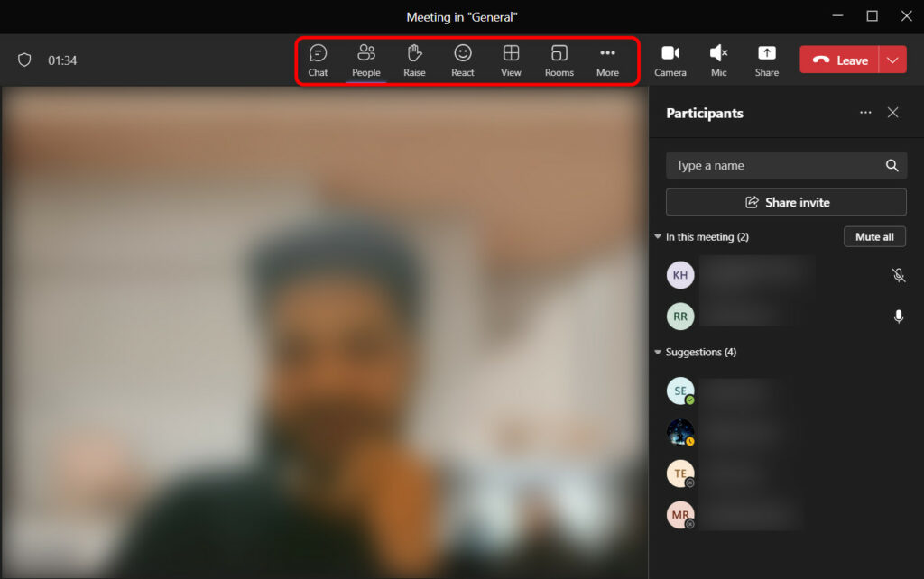
Task: Unmute the muted participant KH
Action: click(898, 275)
